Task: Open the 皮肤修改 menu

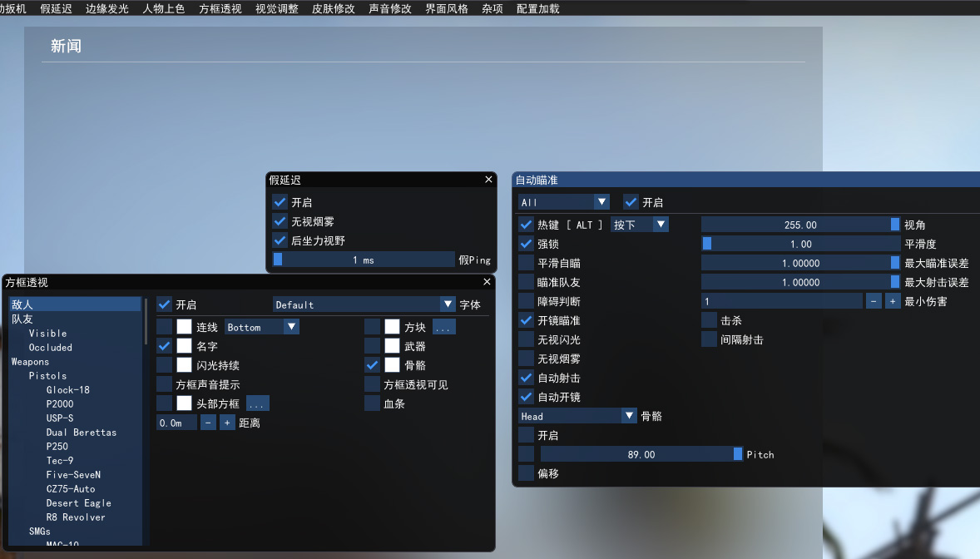Action: point(333,8)
